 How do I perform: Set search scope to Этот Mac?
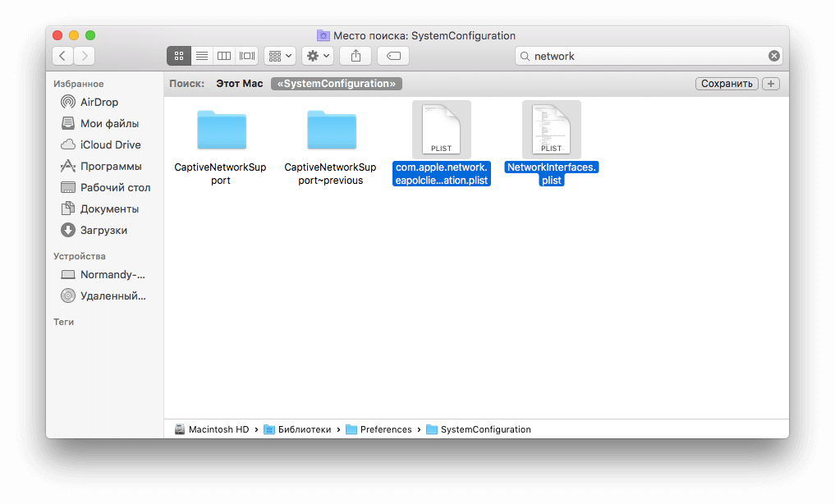click(x=240, y=84)
